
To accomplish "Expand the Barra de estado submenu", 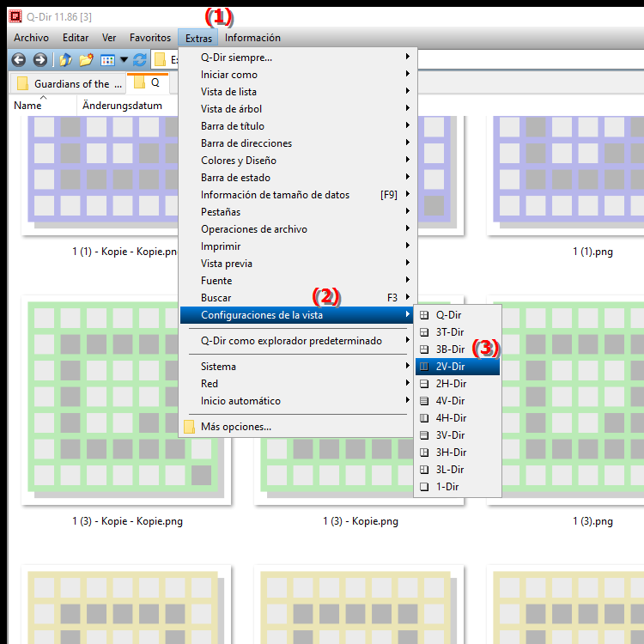I will coord(296,178).
